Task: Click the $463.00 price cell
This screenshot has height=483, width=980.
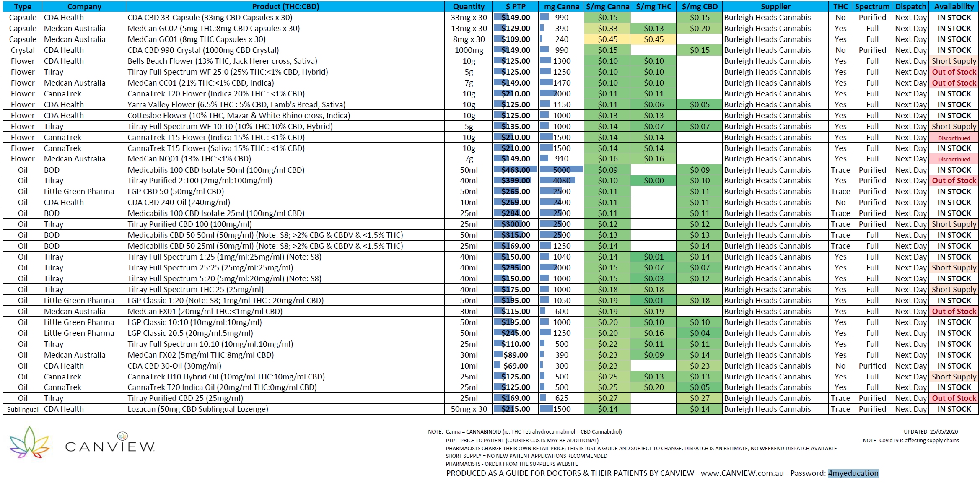Action: (516, 170)
